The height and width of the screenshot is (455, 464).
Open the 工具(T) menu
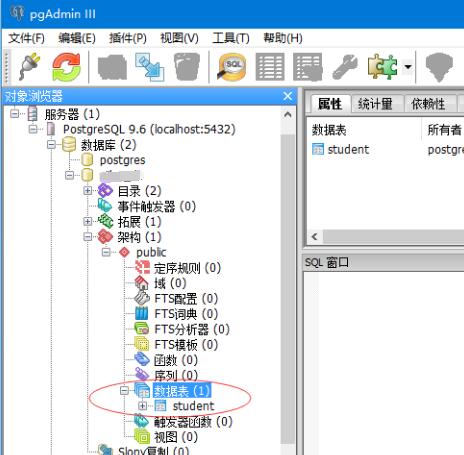(x=231, y=38)
